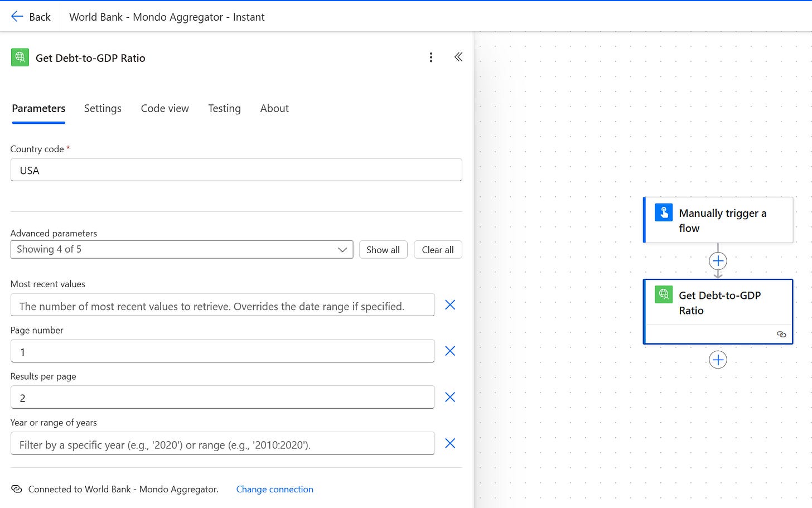Click the Back arrow icon

(17, 17)
